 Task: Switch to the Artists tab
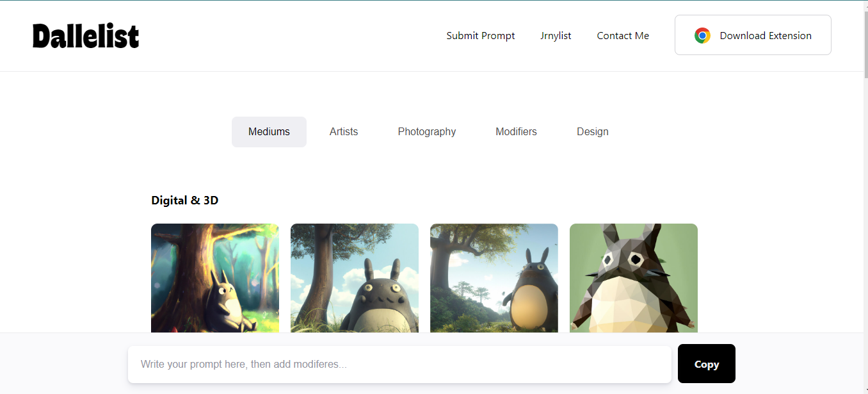tap(344, 132)
